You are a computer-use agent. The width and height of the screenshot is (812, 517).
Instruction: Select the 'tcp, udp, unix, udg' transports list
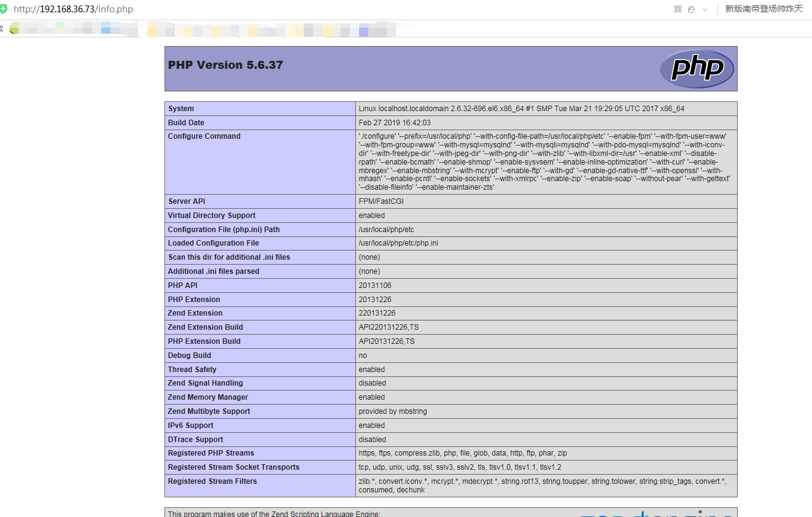460,467
